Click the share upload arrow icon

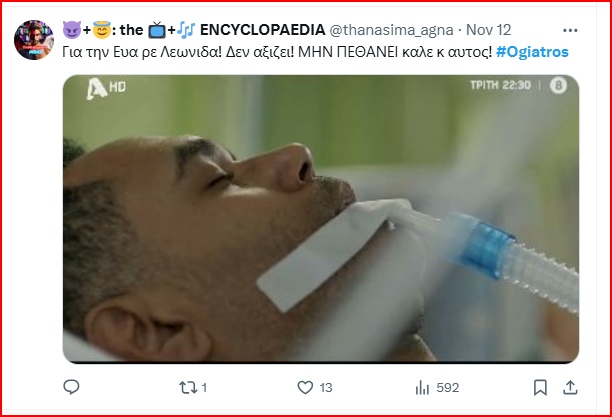point(570,387)
